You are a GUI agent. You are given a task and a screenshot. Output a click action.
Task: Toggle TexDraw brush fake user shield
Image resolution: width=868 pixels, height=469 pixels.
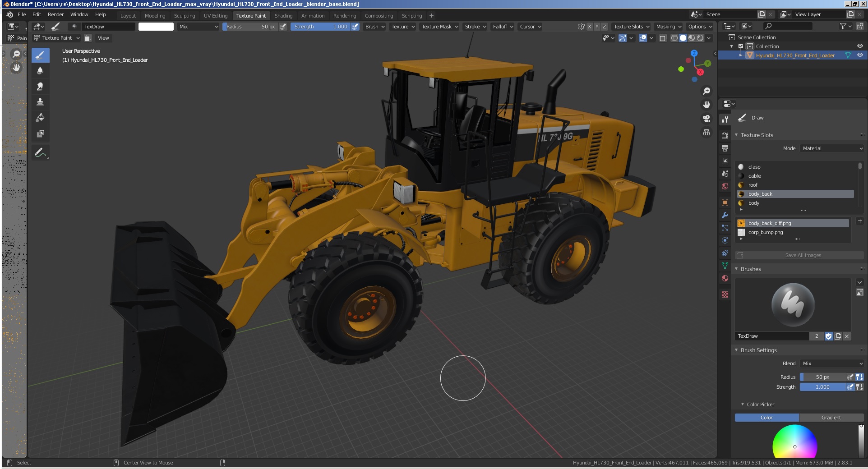coord(828,336)
